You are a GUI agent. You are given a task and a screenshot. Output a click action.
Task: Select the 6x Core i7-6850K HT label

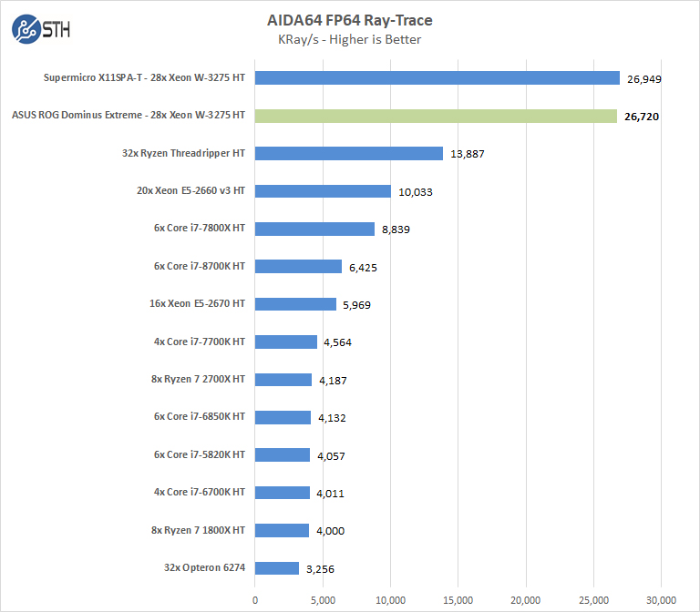pos(200,416)
